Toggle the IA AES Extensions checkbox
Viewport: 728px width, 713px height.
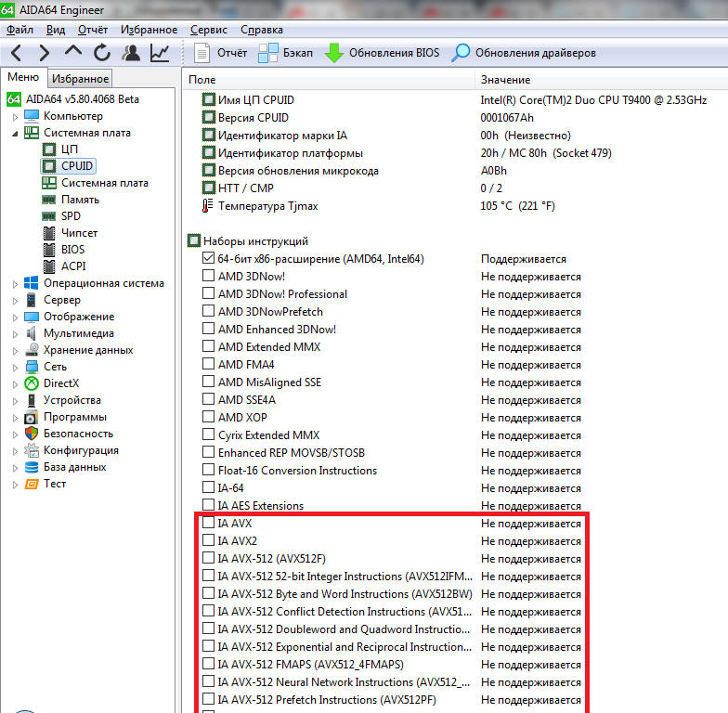coord(208,505)
